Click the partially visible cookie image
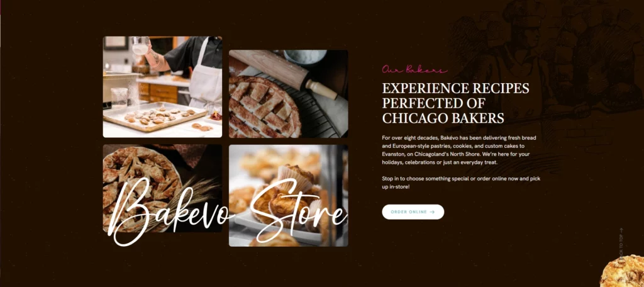The width and height of the screenshot is (644, 287). (x=622, y=271)
